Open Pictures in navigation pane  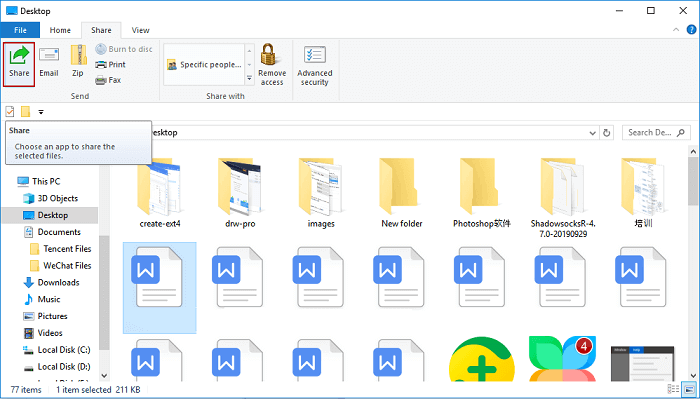coord(45,316)
